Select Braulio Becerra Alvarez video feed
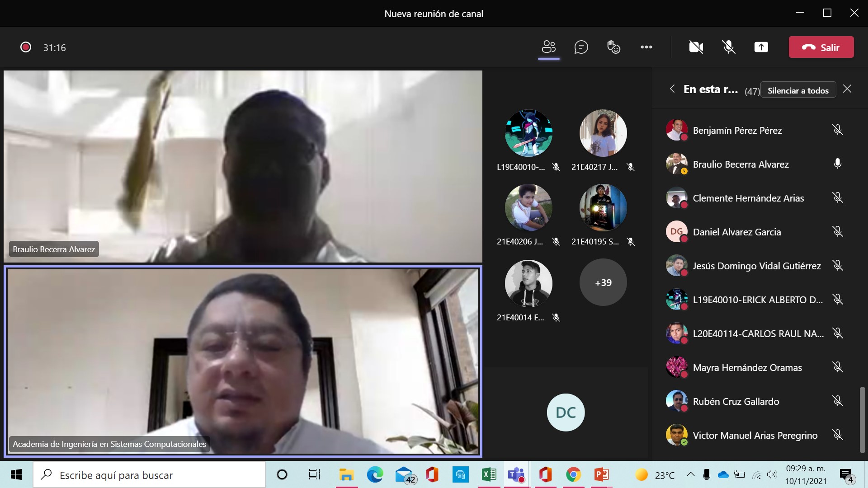The height and width of the screenshot is (488, 868). click(243, 166)
